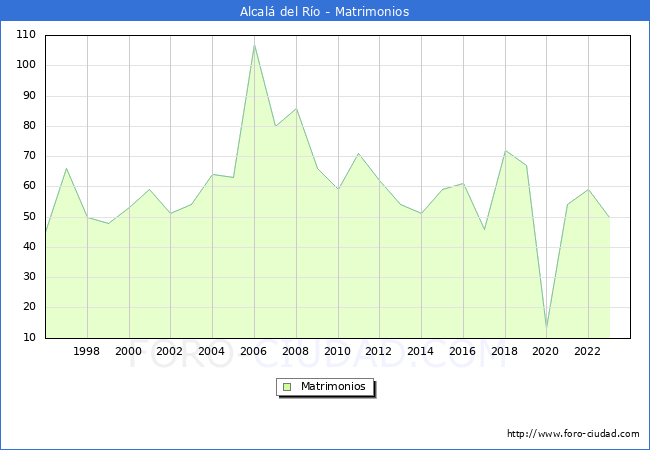The image size is (650, 450).
Task: Click y-axis value 30
Action: (x=29, y=277)
